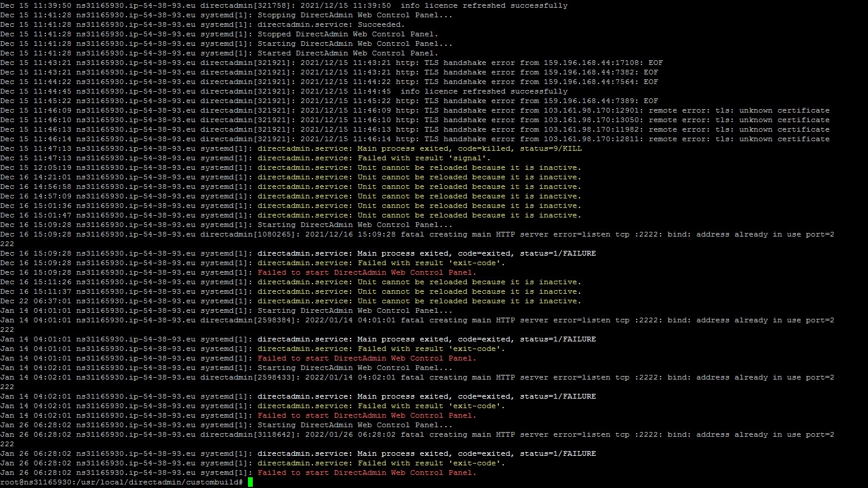Screen dimensions: 868x488
Task: Click the Jan 14 04:02:01 Starting DirectAdmin line
Action: pyautogui.click(x=227, y=368)
